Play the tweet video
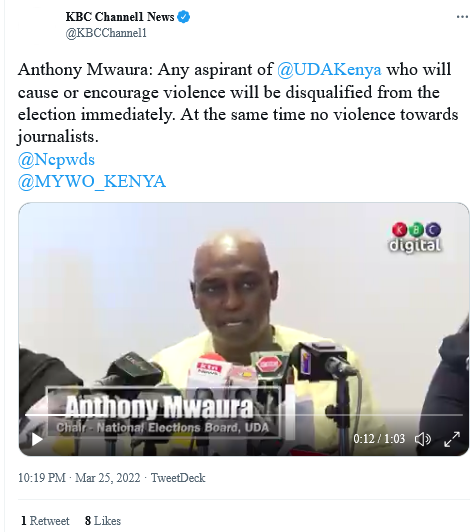The width and height of the screenshot is (476, 532). [x=37, y=439]
